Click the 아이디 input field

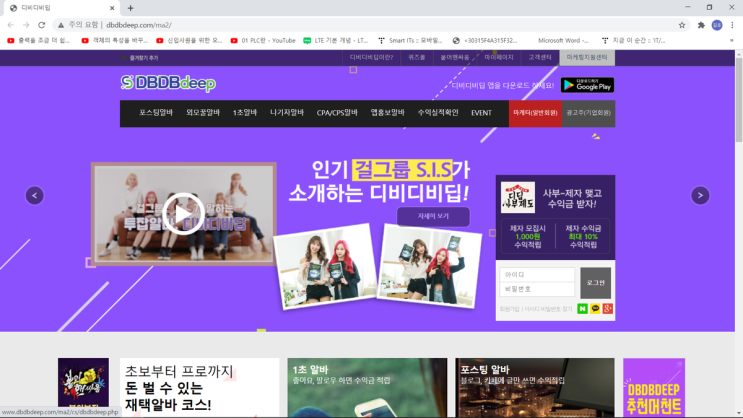click(x=537, y=274)
